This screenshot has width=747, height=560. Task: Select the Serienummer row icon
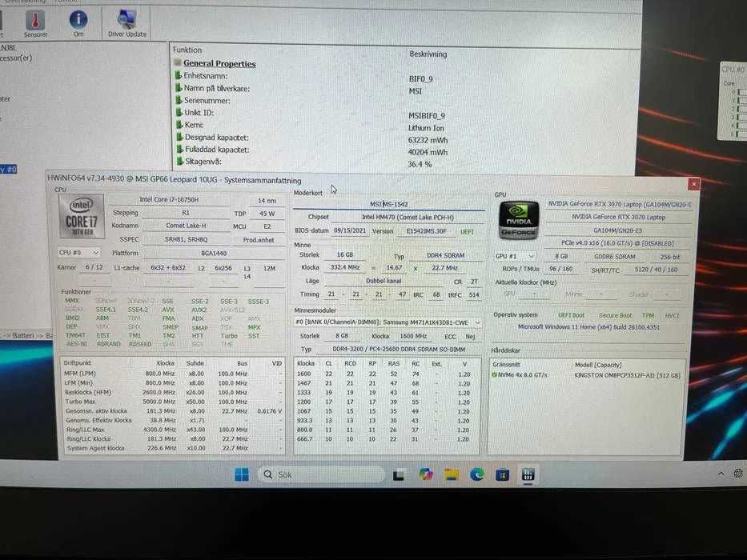179,100
